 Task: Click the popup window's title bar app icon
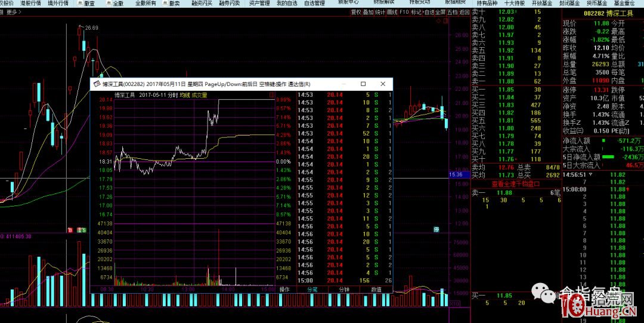tap(97, 84)
